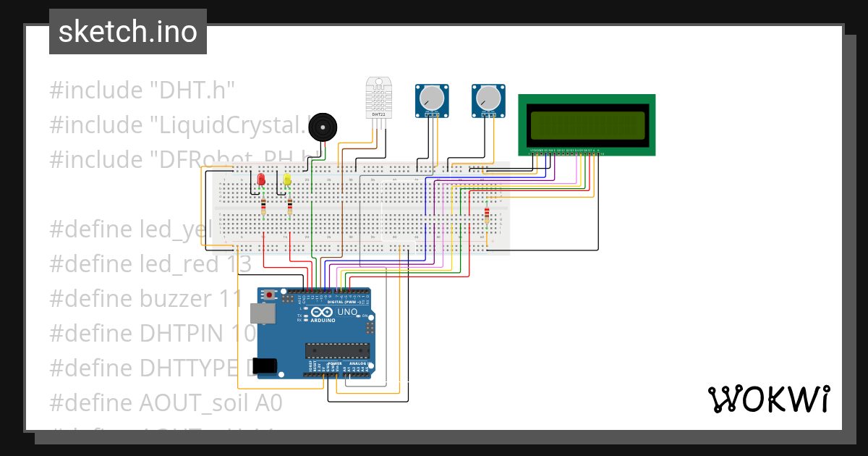Viewport: 868px width, 456px height.
Task: Click the #include "DHT.h" code line
Action: coord(142,89)
